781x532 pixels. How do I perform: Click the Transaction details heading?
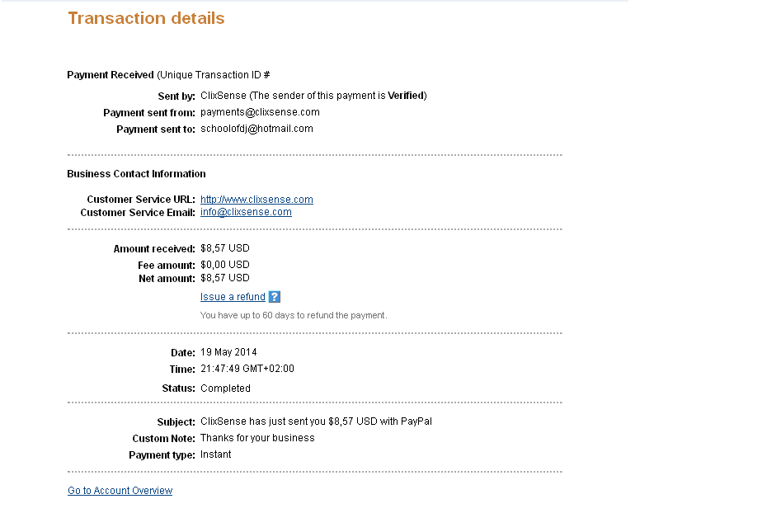(x=147, y=18)
